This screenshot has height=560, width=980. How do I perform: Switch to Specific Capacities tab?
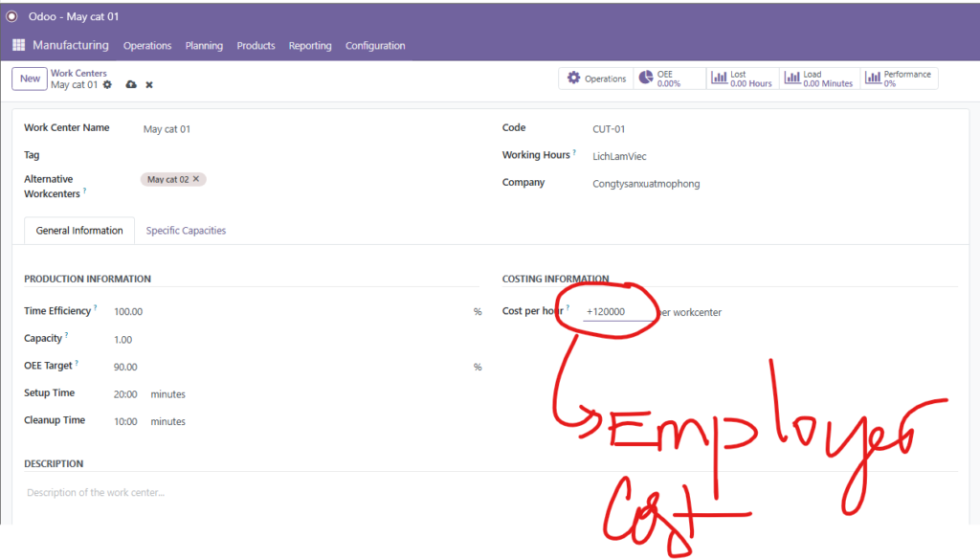tap(186, 231)
